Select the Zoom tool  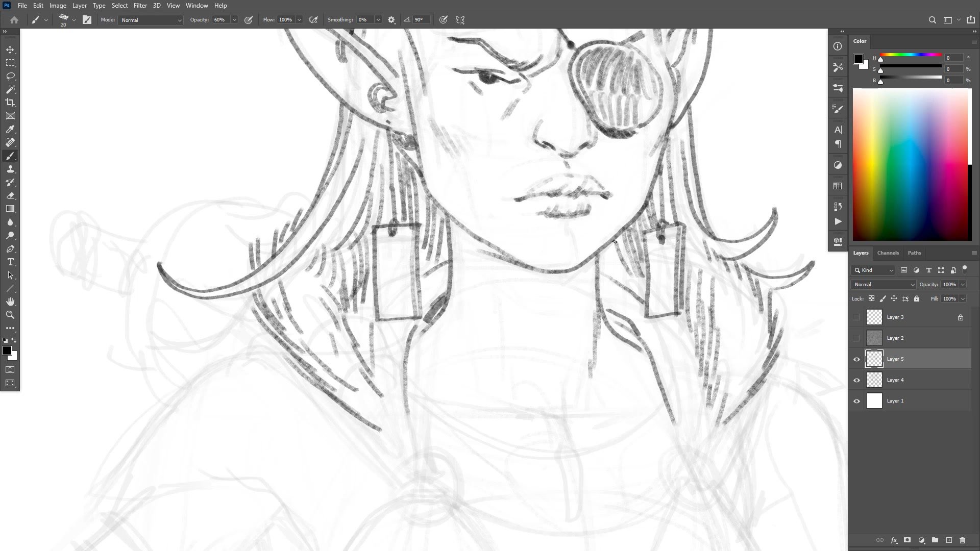pyautogui.click(x=10, y=315)
